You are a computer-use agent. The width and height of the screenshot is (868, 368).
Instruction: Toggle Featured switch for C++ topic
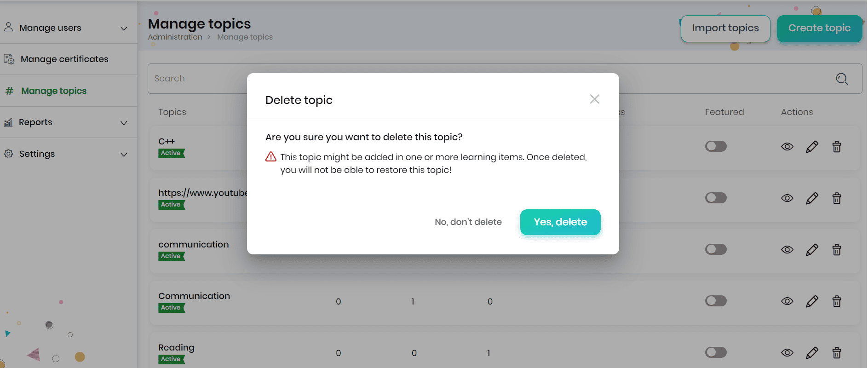point(716,146)
